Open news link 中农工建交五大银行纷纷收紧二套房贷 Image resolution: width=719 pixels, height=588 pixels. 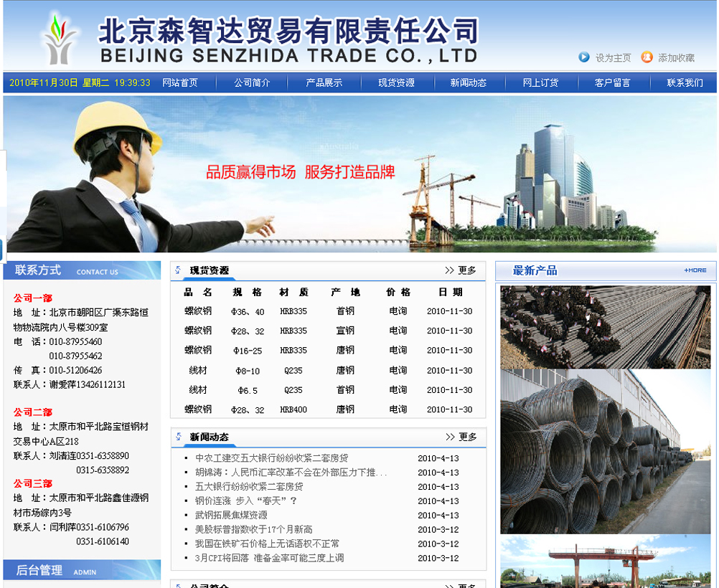click(271, 458)
